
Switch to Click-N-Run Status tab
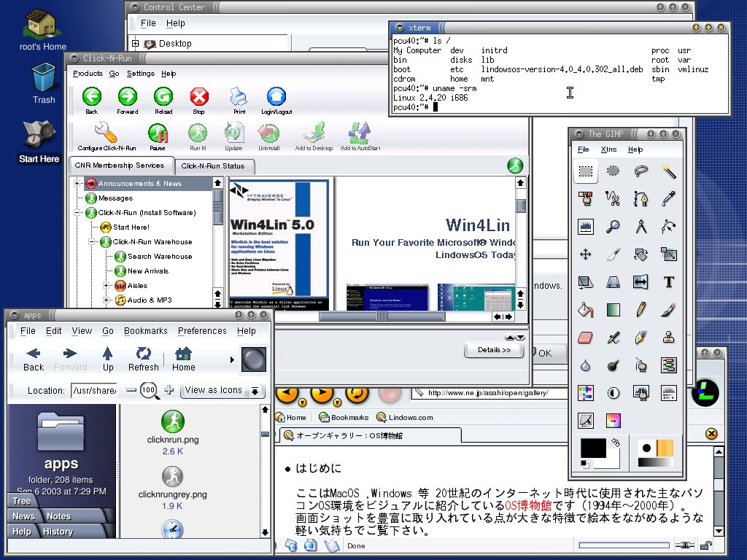pos(213,166)
